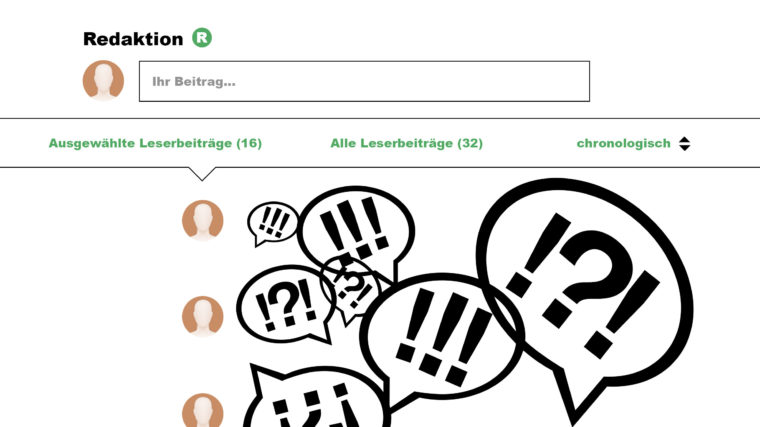760x427 pixels.
Task: Click the chronologisch label text
Action: (624, 143)
